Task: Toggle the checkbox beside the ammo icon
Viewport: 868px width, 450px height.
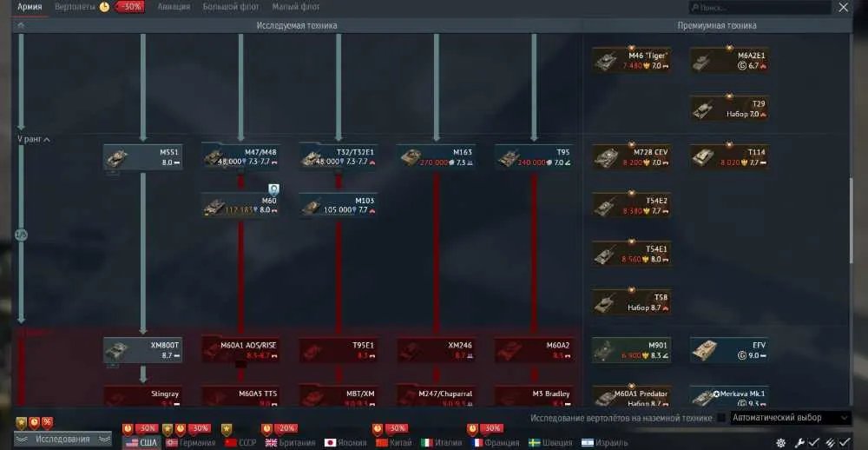Action: tap(845, 442)
